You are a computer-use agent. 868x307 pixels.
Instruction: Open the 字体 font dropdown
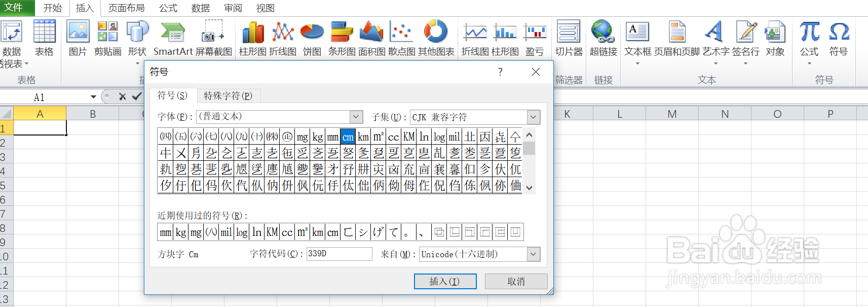(x=356, y=117)
